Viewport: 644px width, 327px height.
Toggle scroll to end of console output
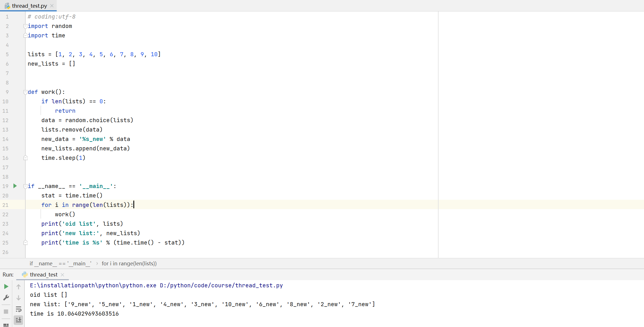pos(19,320)
